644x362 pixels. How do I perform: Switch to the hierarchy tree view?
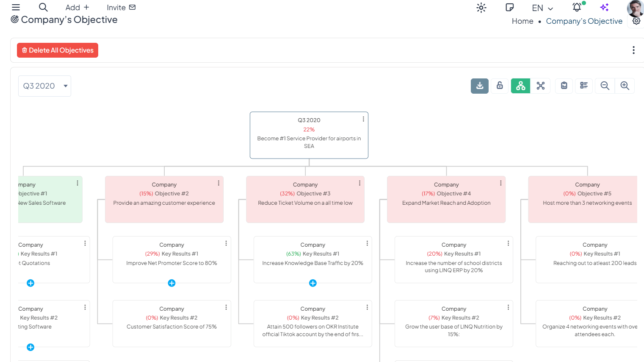(520, 86)
